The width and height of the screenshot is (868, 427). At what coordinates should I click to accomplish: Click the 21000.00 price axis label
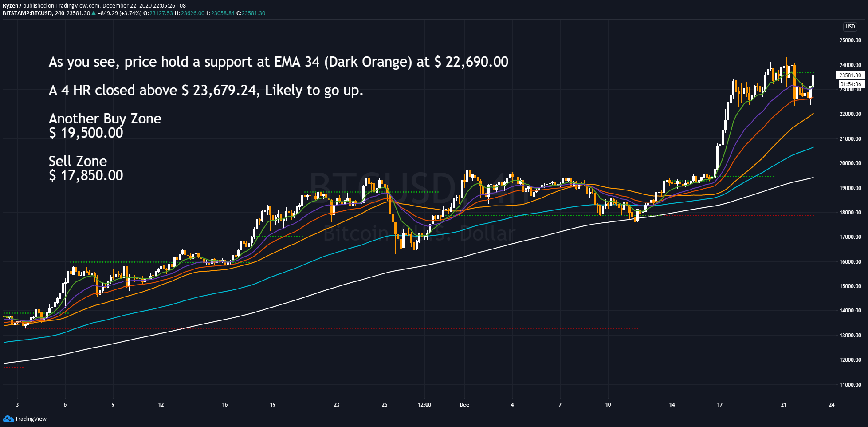(850, 139)
